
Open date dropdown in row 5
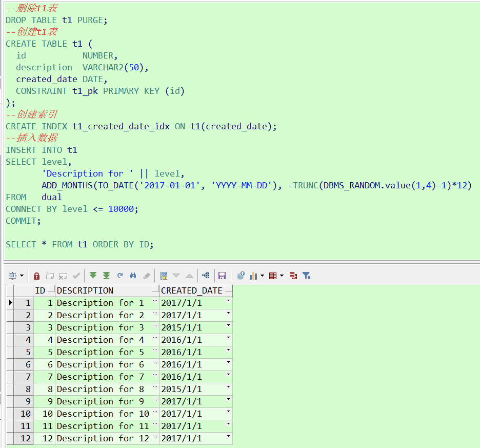click(228, 350)
